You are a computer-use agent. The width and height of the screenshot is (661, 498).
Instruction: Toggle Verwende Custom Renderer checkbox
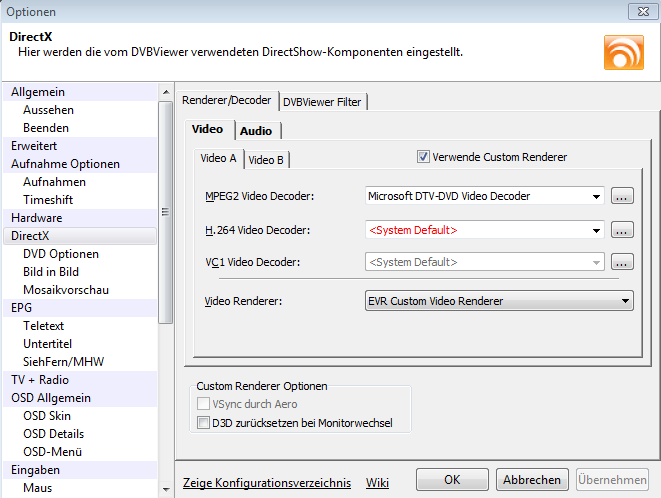(x=423, y=157)
